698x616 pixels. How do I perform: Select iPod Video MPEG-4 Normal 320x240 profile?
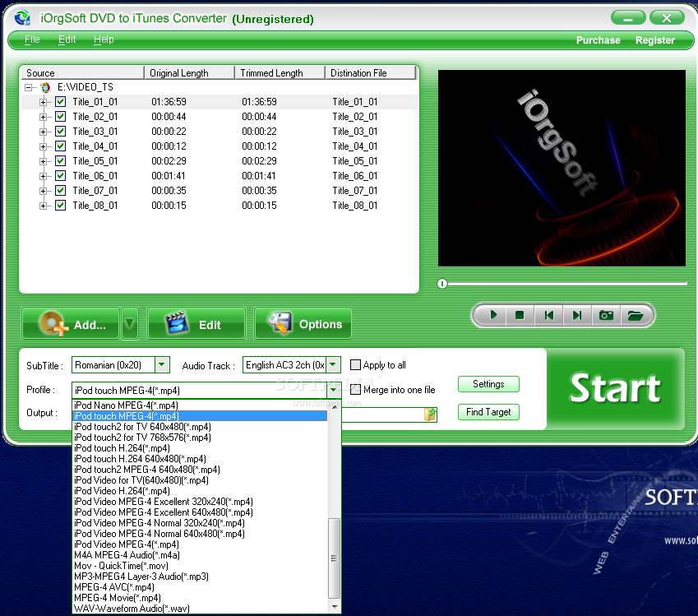tap(200, 523)
